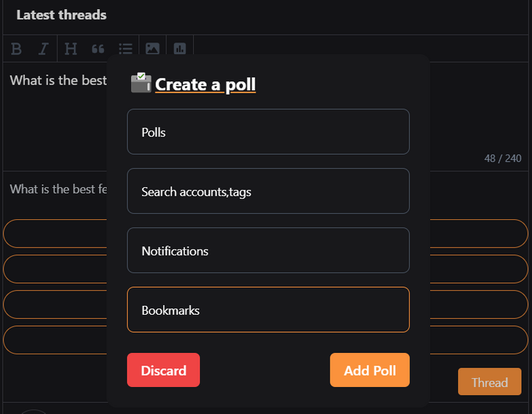Discard the poll with the red button
Image resolution: width=532 pixels, height=414 pixels.
click(163, 370)
